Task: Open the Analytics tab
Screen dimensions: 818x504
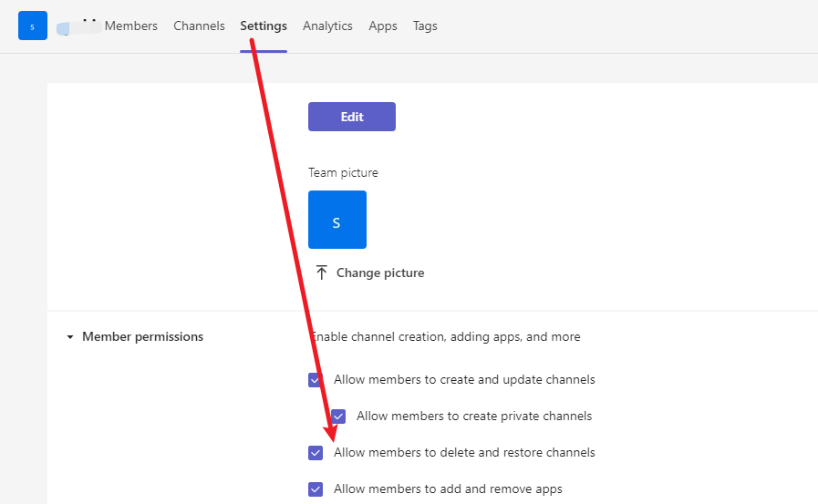Action: coord(327,26)
